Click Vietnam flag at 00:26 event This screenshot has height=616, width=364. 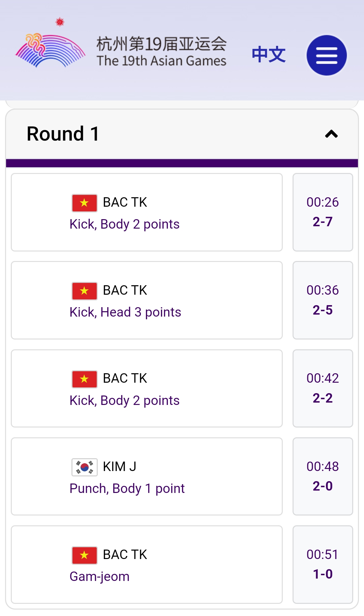pyautogui.click(x=85, y=203)
